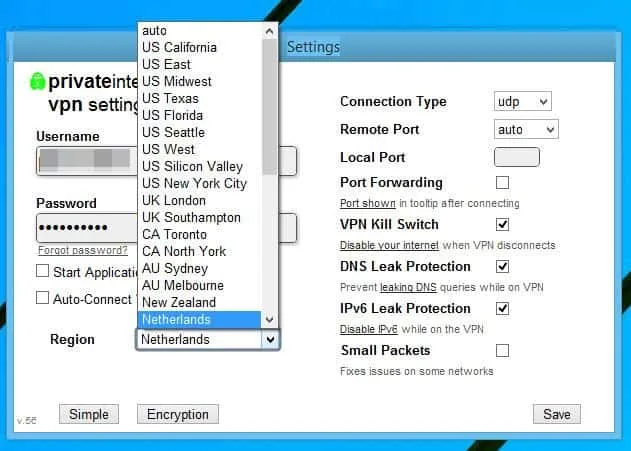Pick US Florida region

point(200,115)
